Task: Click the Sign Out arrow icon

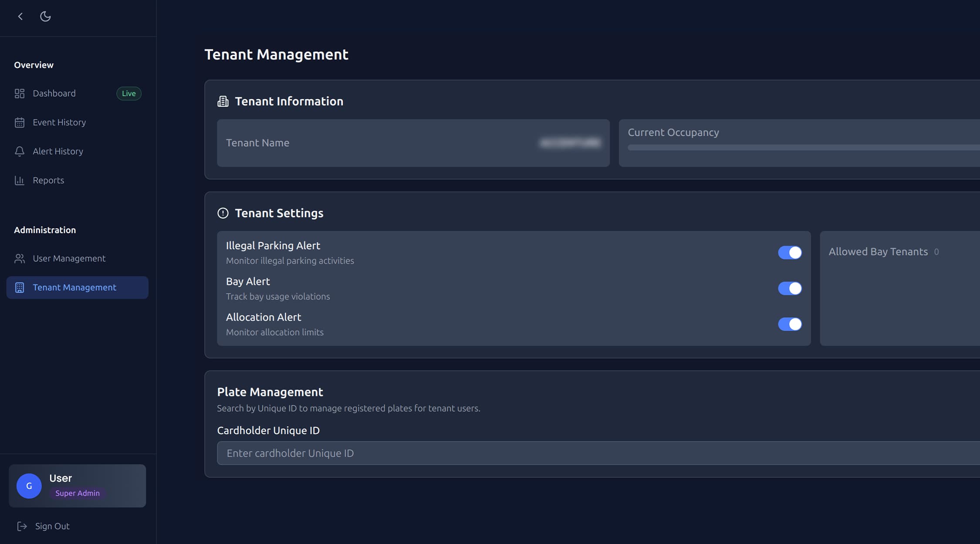Action: [x=22, y=526]
